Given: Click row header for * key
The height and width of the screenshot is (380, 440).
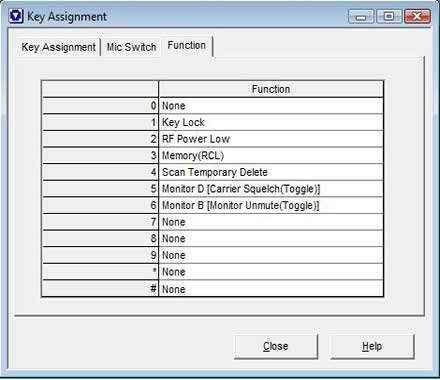Looking at the screenshot, I should (100, 272).
